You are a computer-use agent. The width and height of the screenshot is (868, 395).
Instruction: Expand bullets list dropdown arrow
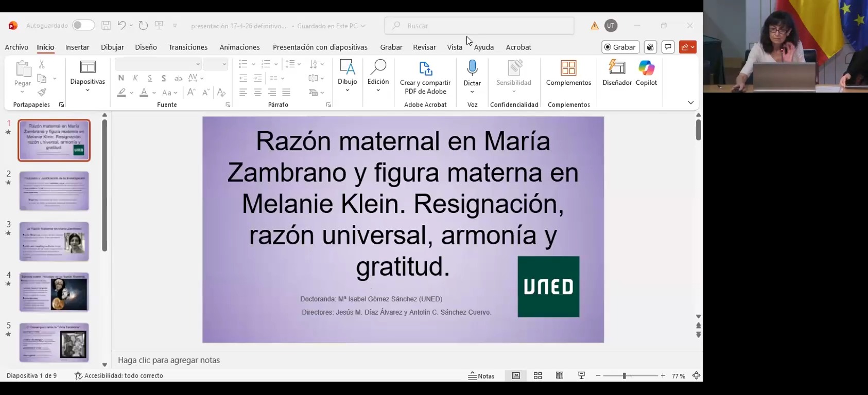click(253, 64)
